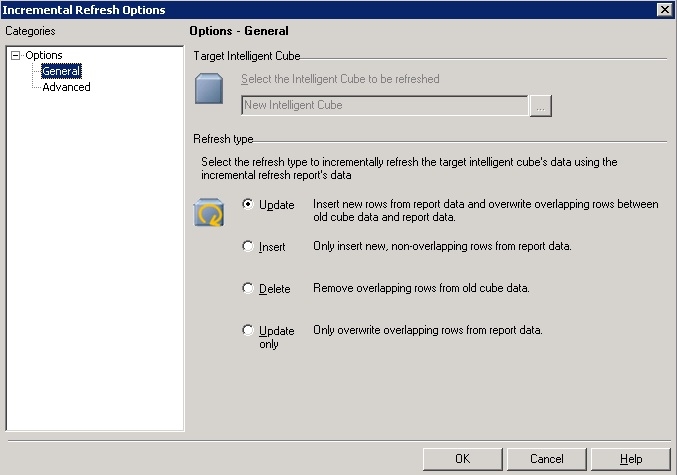
Task: Click the 'Remove overlapping rows' description text
Action: pos(421,288)
